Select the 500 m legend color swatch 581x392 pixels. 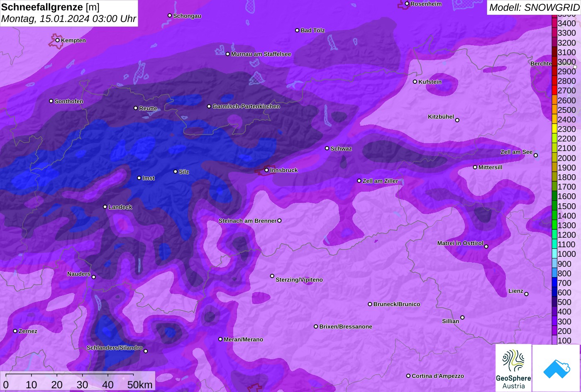point(554,302)
